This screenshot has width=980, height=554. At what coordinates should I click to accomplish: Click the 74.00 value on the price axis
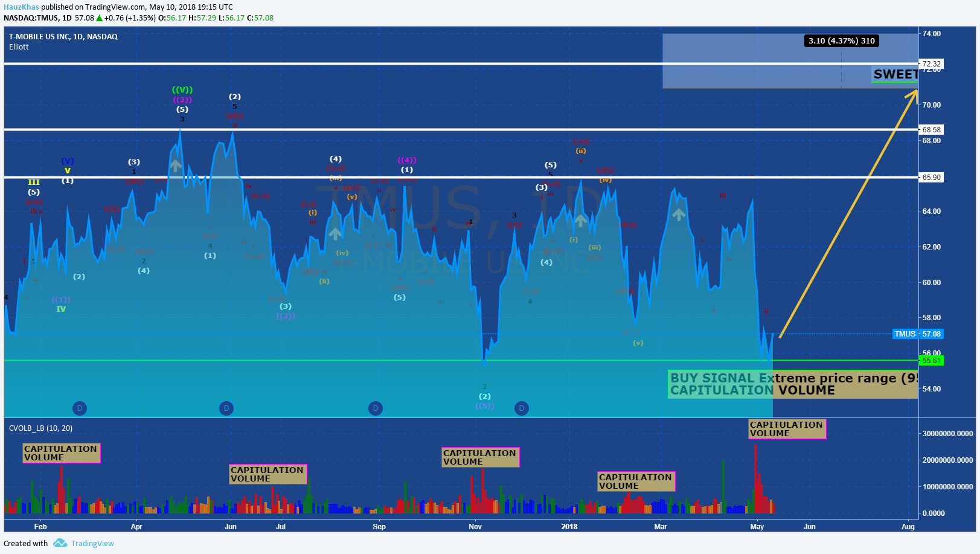pyautogui.click(x=932, y=34)
